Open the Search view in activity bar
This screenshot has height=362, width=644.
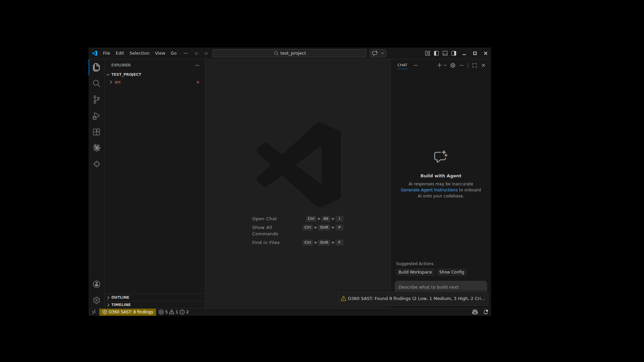click(x=96, y=83)
